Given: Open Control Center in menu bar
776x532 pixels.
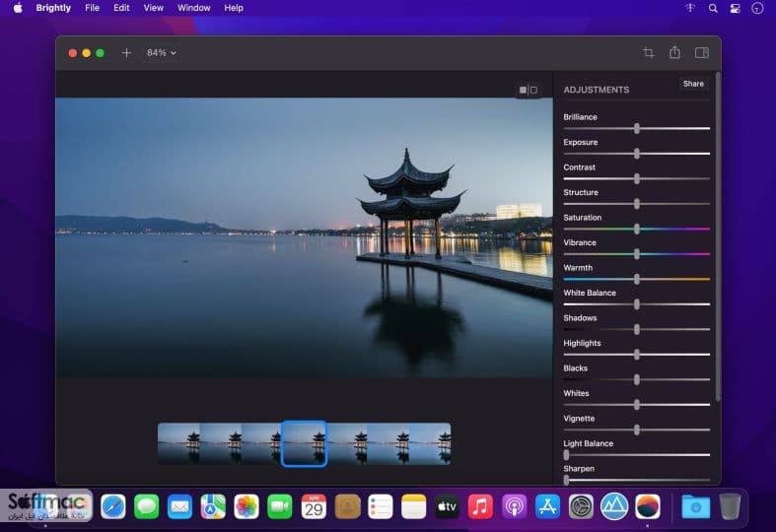Looking at the screenshot, I should coord(735,9).
